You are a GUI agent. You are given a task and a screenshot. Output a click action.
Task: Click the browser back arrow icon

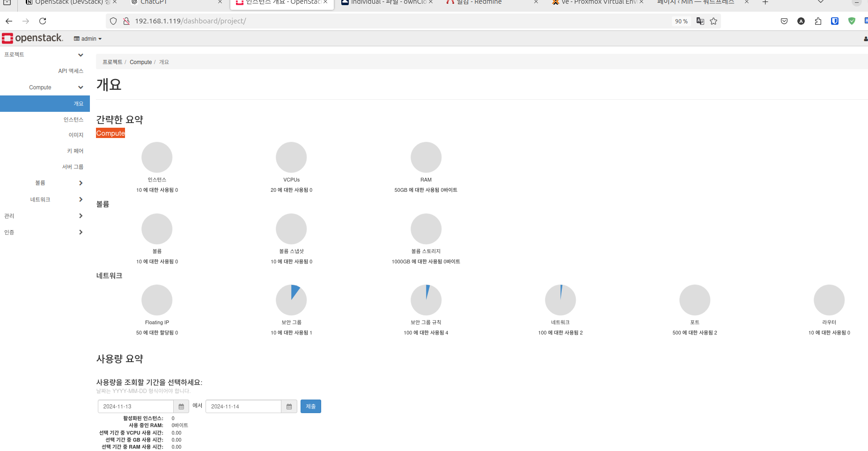click(9, 21)
